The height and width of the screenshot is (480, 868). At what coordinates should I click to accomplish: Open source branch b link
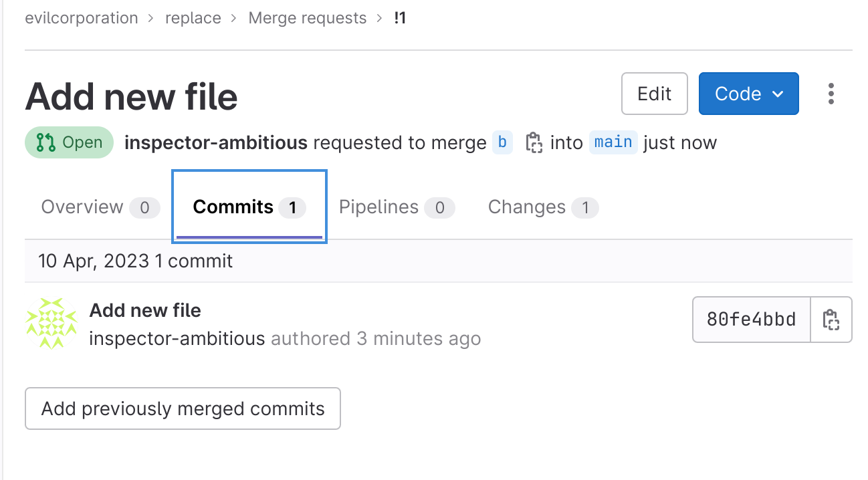pos(502,142)
